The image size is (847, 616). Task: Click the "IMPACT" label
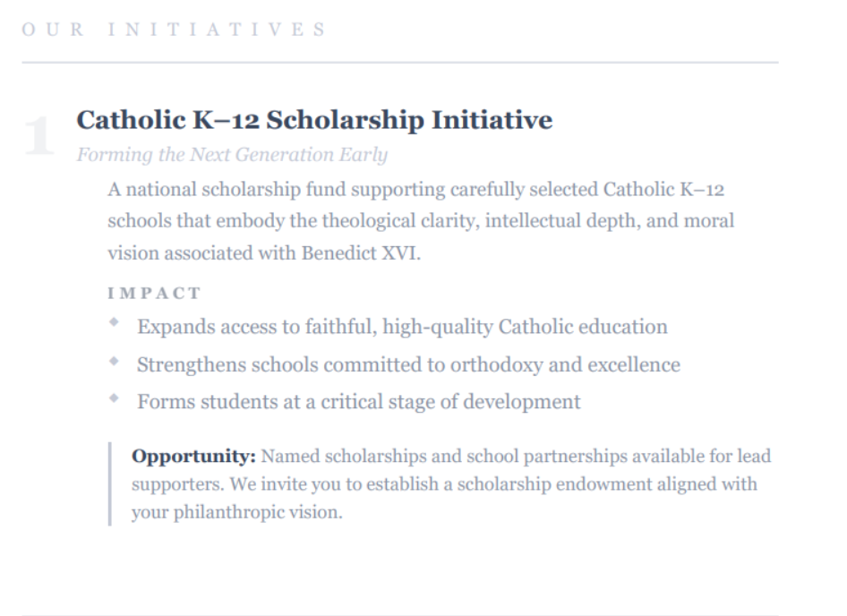(154, 293)
